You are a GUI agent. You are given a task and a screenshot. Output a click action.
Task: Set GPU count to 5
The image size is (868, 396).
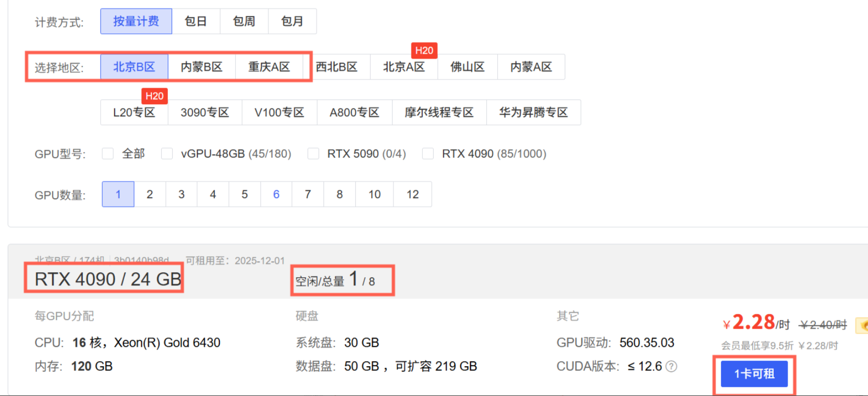coord(245,194)
